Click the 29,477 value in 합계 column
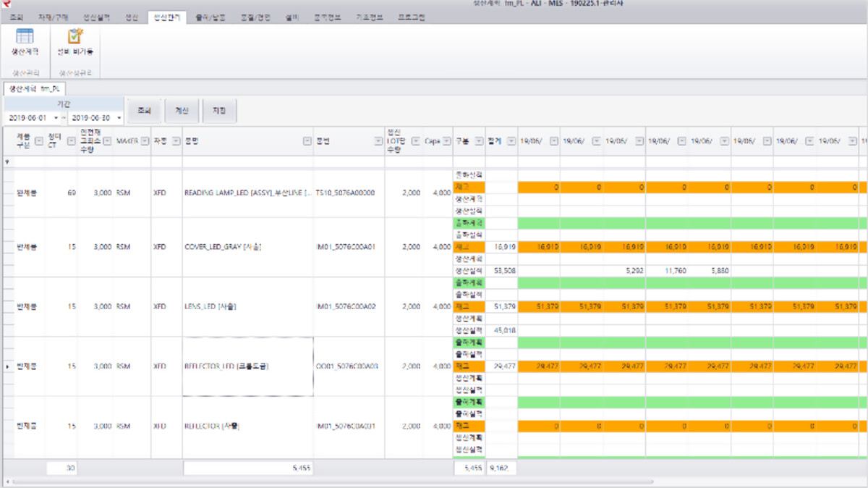The image size is (868, 488). (x=501, y=366)
